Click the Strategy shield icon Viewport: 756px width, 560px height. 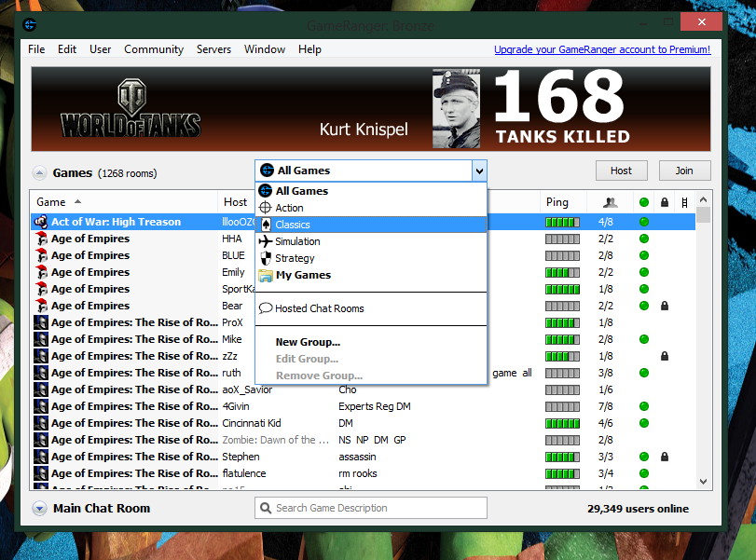(266, 258)
